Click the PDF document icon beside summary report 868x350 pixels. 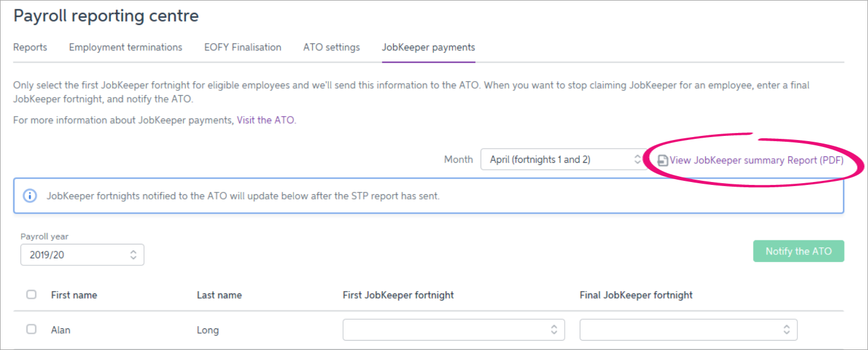click(x=663, y=160)
